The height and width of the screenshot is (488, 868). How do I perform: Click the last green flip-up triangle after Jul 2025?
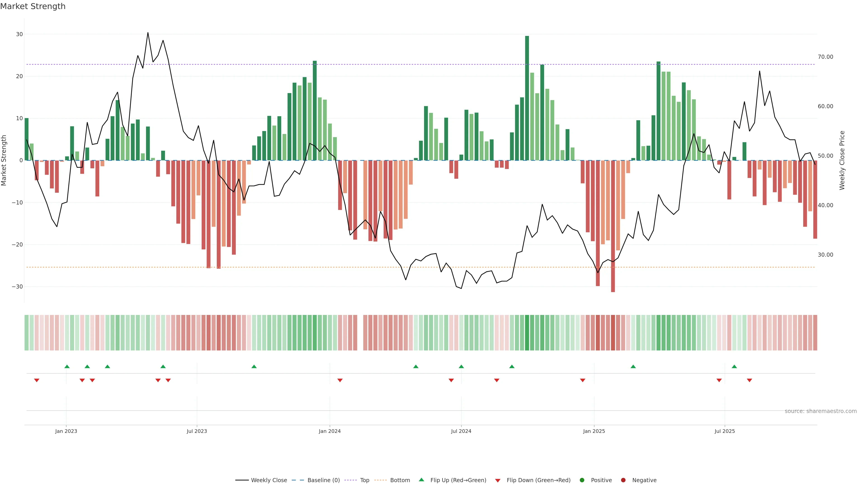(x=734, y=366)
